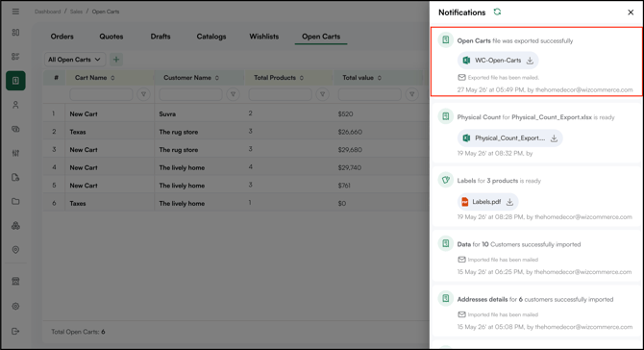The width and height of the screenshot is (644, 350).
Task: Select the active green Sales sidebar icon
Action: pyautogui.click(x=15, y=81)
